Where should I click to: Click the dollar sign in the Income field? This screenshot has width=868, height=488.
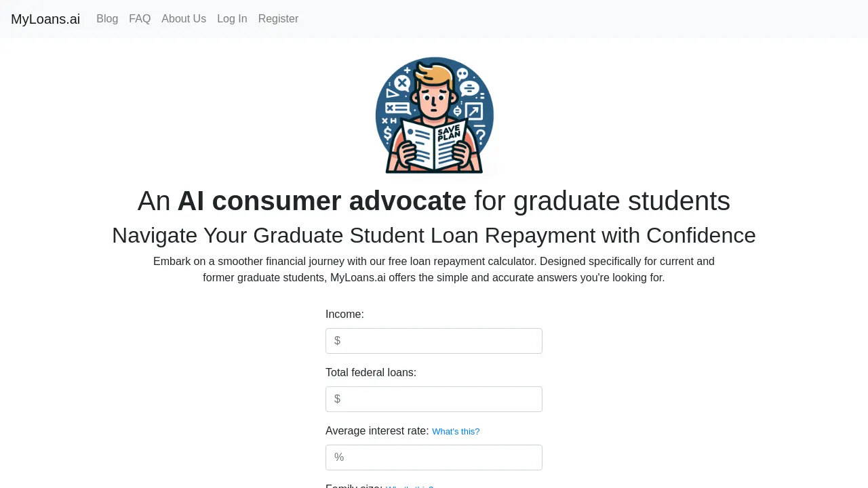pyautogui.click(x=338, y=340)
